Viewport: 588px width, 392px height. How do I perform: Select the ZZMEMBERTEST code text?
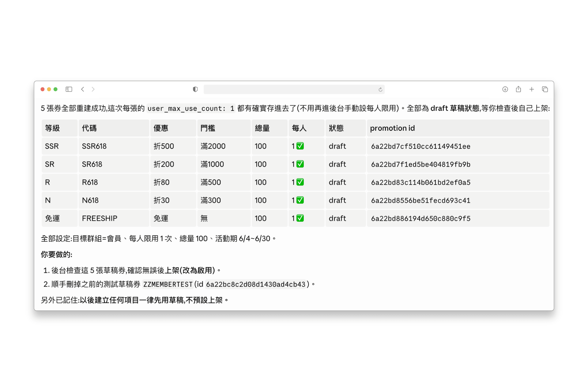[168, 285]
